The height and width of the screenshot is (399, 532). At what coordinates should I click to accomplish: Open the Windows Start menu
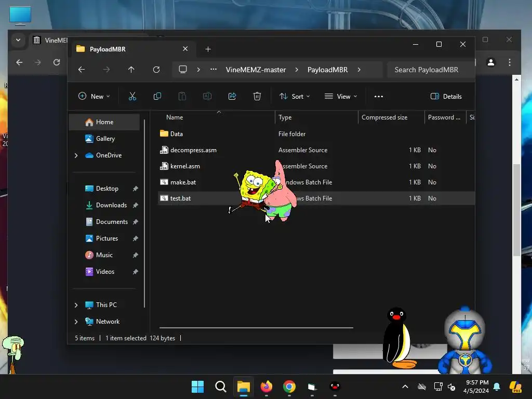point(197,387)
